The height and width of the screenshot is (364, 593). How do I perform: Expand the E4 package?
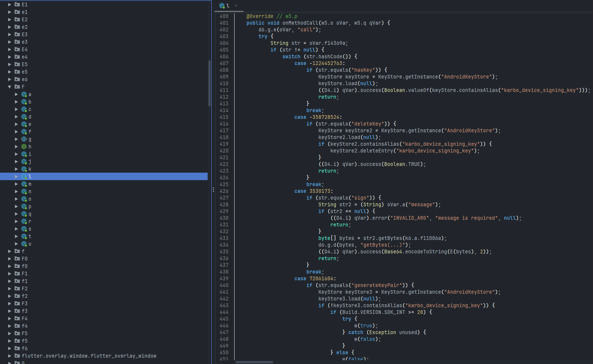[x=10, y=49]
